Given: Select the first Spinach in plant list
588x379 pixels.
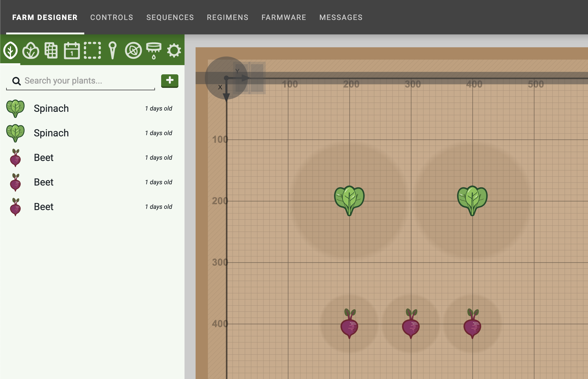Looking at the screenshot, I should point(51,108).
